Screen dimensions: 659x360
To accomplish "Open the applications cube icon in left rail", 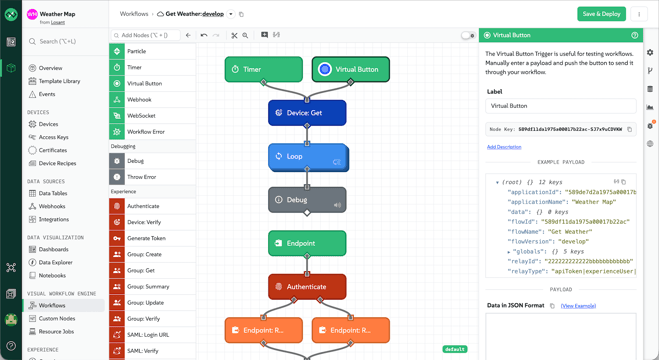I will click(x=11, y=68).
